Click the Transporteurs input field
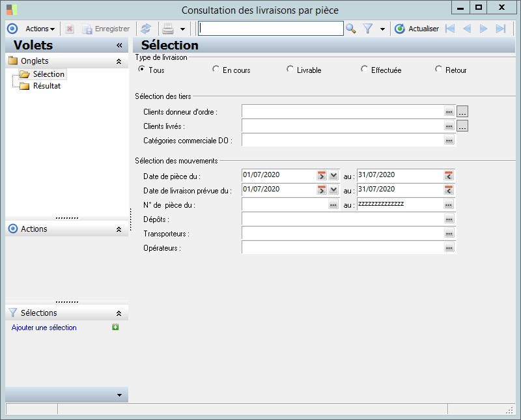The height and width of the screenshot is (420, 521). [343, 233]
